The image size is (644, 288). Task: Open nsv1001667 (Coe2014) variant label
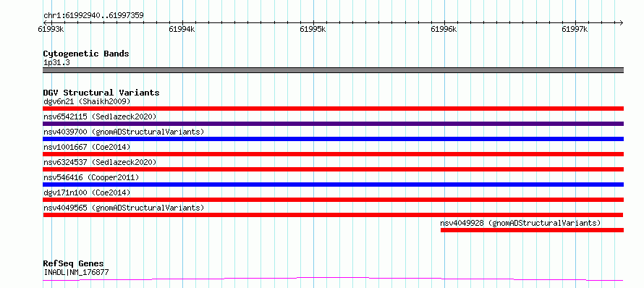[87, 147]
